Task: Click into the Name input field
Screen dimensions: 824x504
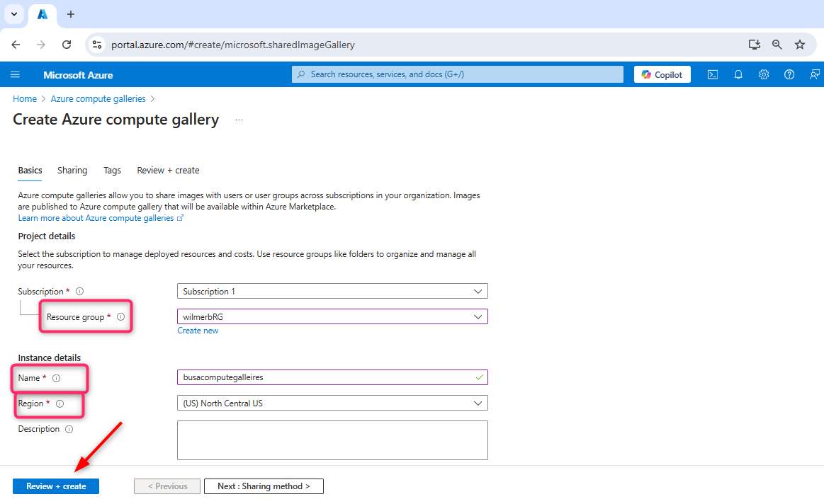Action: pyautogui.click(x=333, y=377)
